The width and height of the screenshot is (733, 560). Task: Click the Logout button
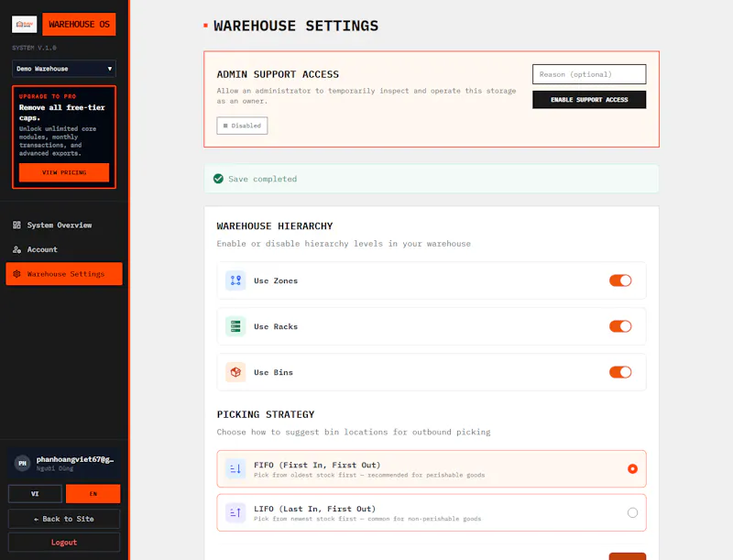coord(64,543)
